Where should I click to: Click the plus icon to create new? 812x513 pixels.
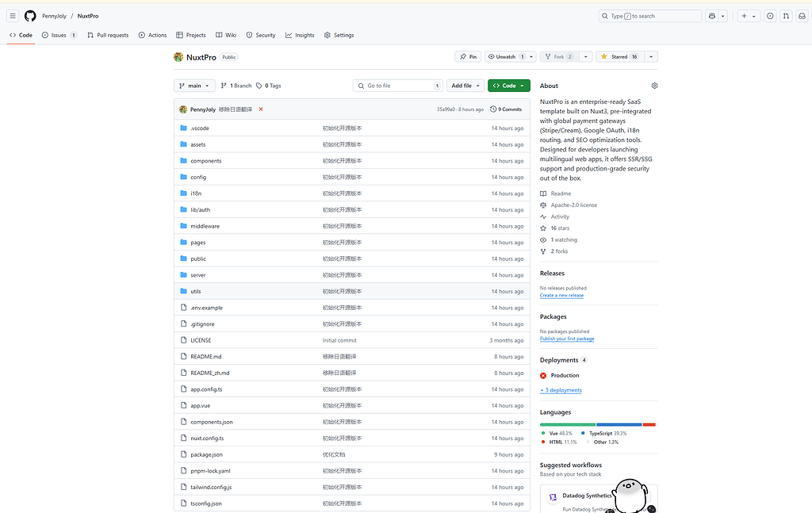click(744, 16)
